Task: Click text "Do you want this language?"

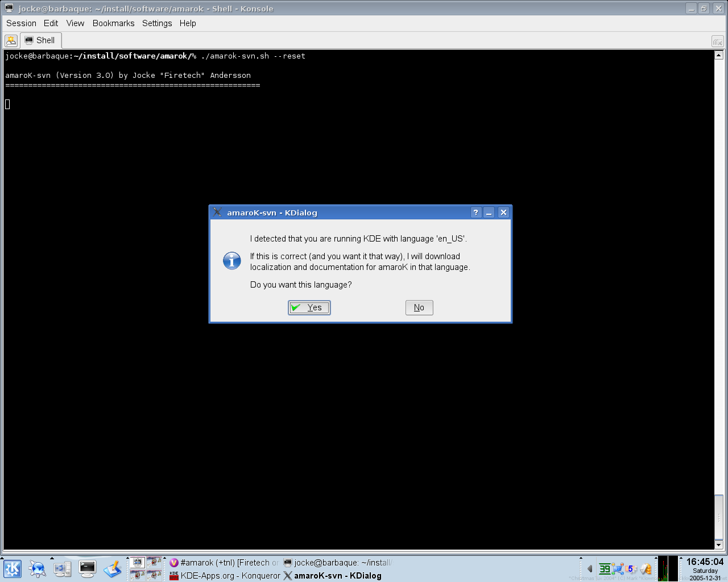Action: 301,285
